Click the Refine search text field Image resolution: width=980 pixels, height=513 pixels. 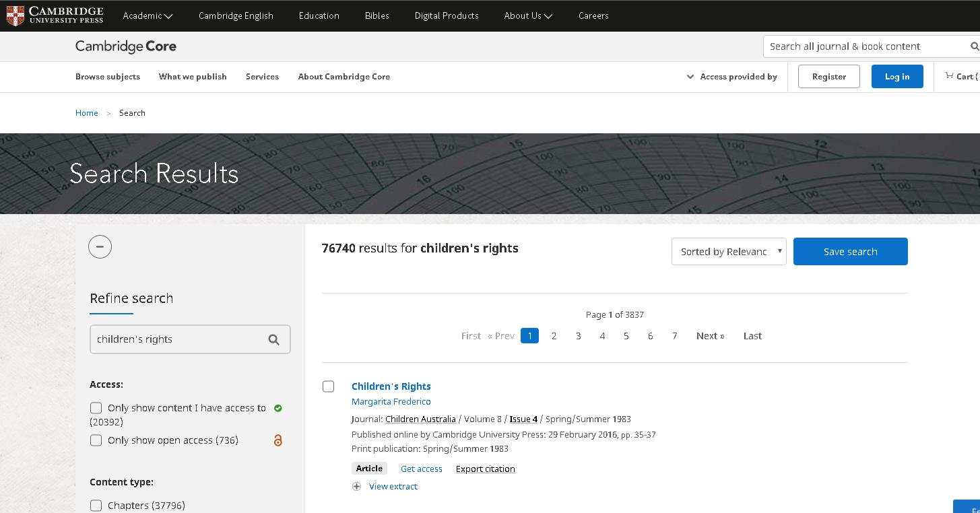pos(190,339)
